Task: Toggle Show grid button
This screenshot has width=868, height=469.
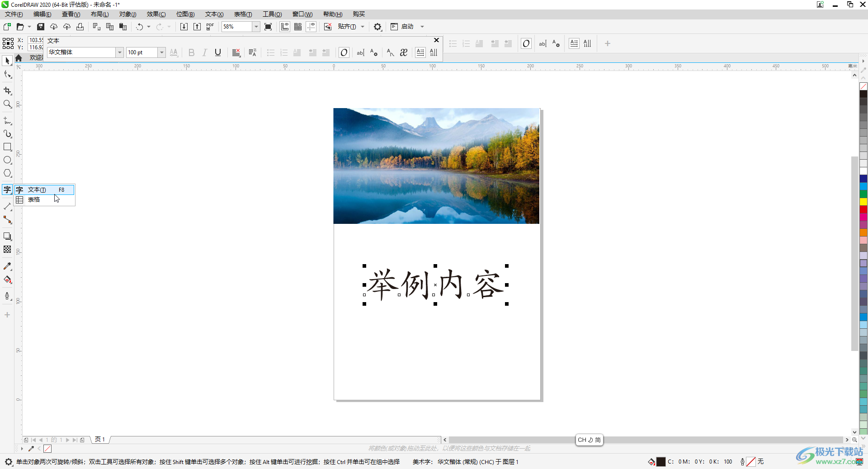Action: pyautogui.click(x=298, y=27)
